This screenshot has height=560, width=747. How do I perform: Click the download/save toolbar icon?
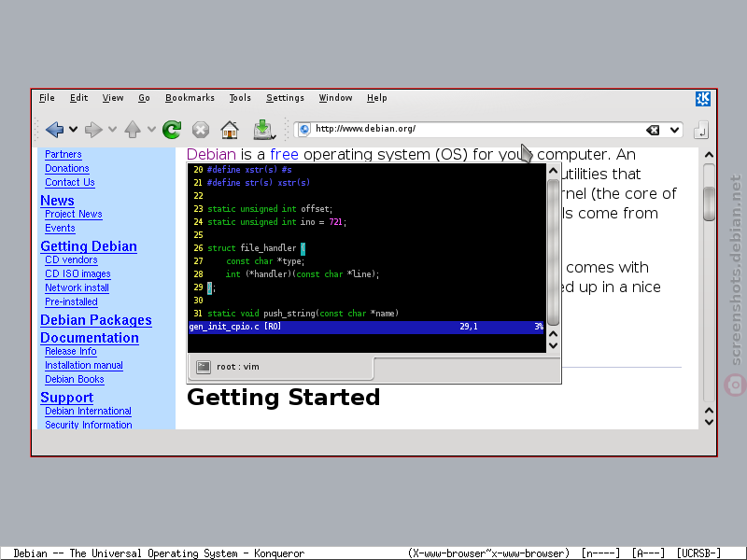click(263, 130)
